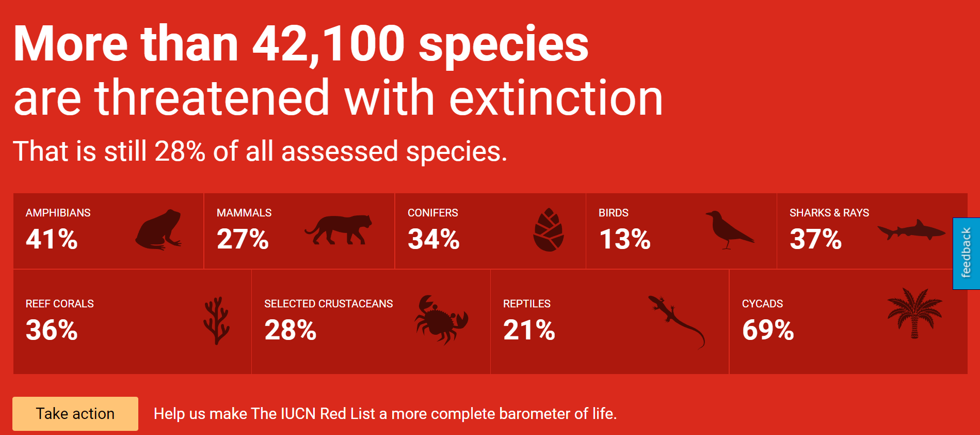Select the Reef Corals 36% figure

pos(52,330)
